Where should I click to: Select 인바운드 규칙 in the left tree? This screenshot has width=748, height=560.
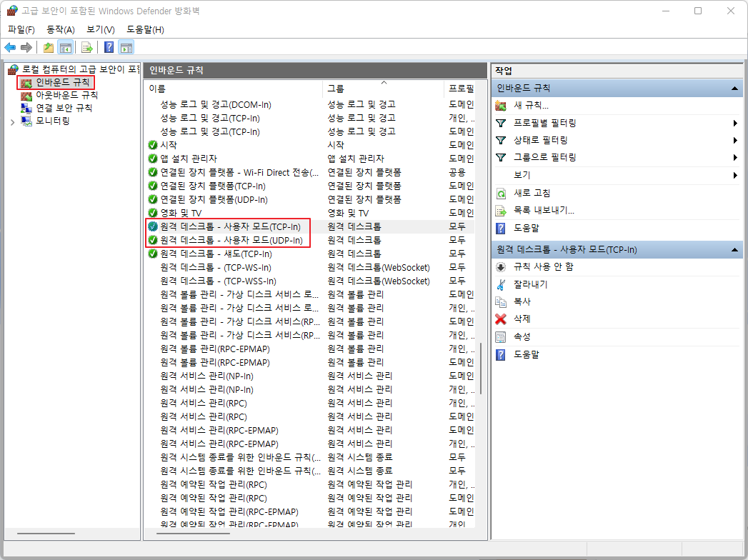(62, 82)
